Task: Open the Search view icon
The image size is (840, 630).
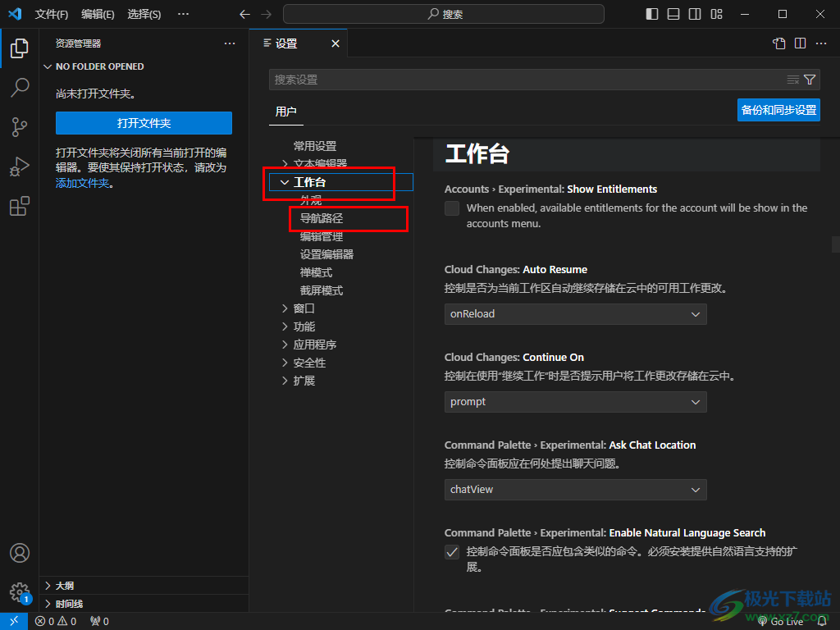Action: click(20, 88)
